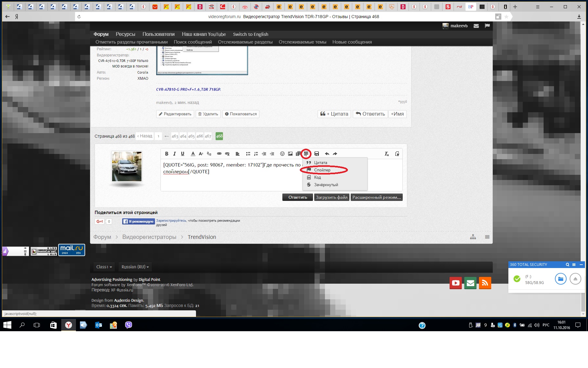This screenshot has width=588, height=368.
Task: Toggle underline formatting
Action: (x=183, y=154)
